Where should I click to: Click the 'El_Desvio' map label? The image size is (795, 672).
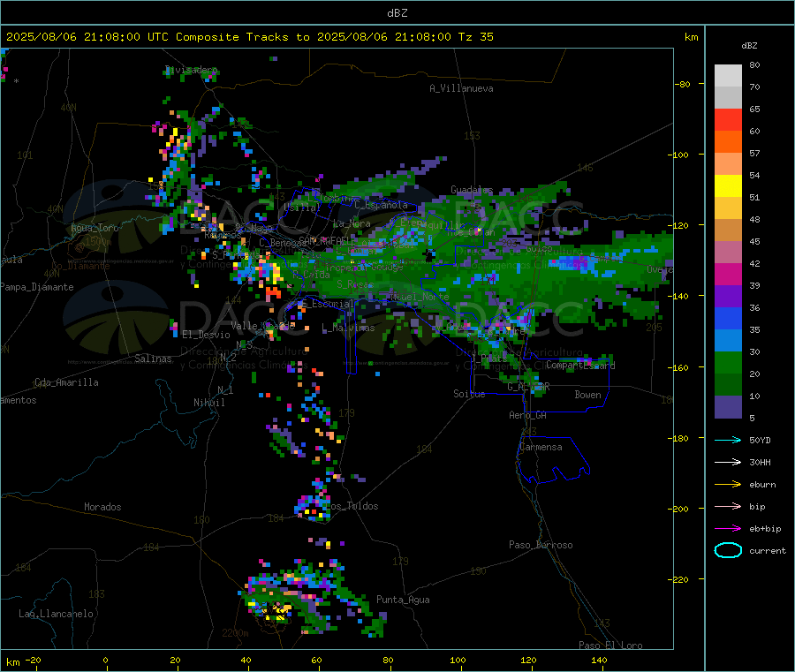click(x=206, y=335)
